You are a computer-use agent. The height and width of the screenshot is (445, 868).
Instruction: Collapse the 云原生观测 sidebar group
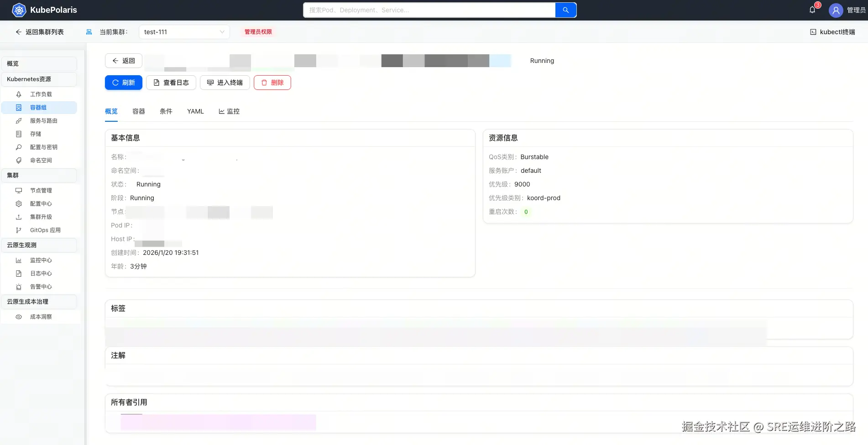[39, 245]
